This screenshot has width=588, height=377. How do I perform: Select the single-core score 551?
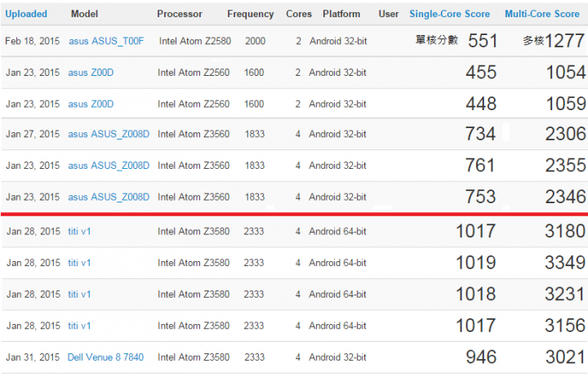483,41
